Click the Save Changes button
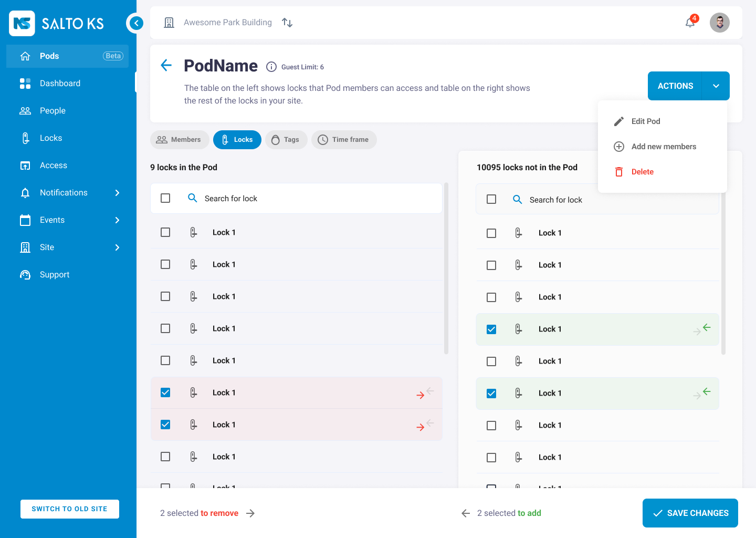 [690, 513]
